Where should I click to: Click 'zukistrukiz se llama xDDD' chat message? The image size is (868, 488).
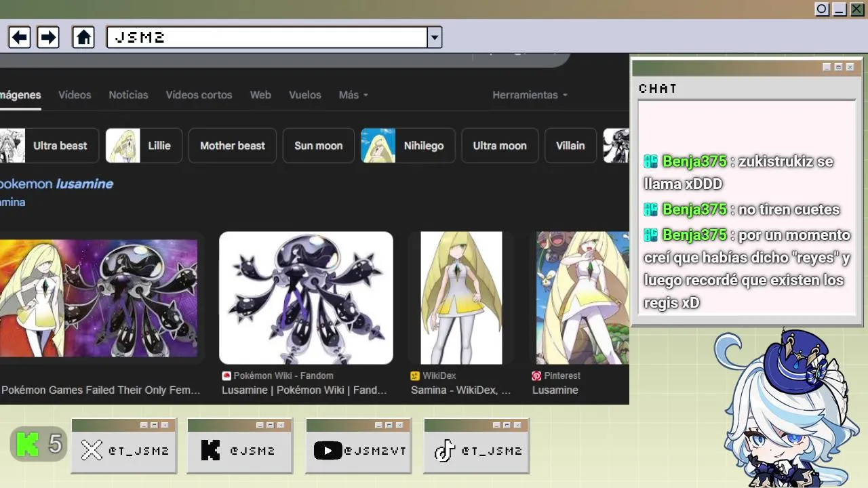coord(738,173)
